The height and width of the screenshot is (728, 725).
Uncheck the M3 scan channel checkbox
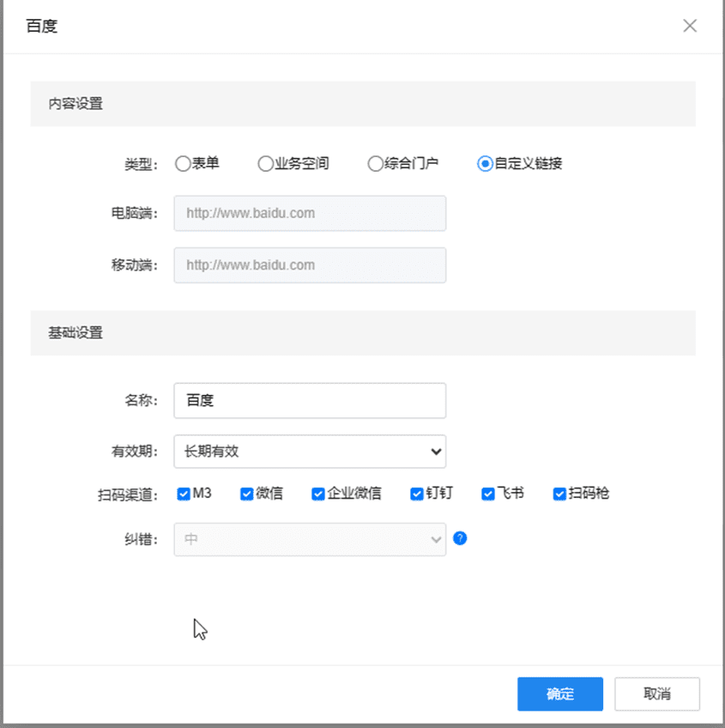click(x=184, y=494)
